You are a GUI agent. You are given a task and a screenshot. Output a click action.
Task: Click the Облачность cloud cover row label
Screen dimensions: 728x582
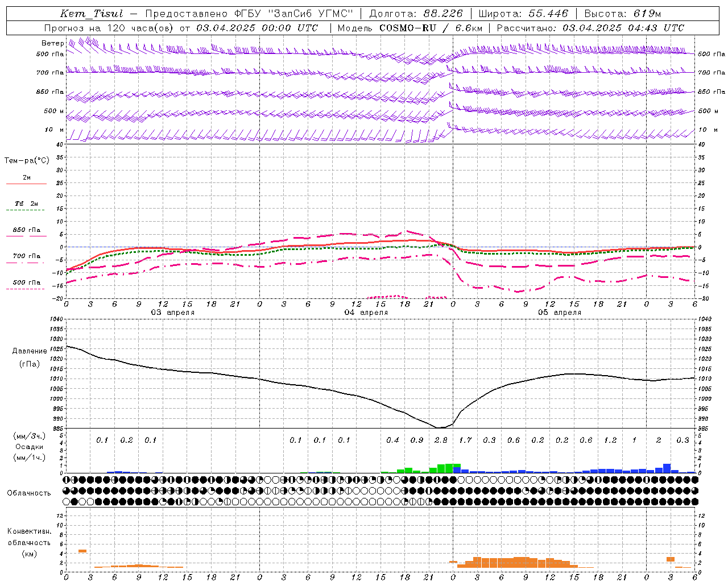tap(29, 493)
